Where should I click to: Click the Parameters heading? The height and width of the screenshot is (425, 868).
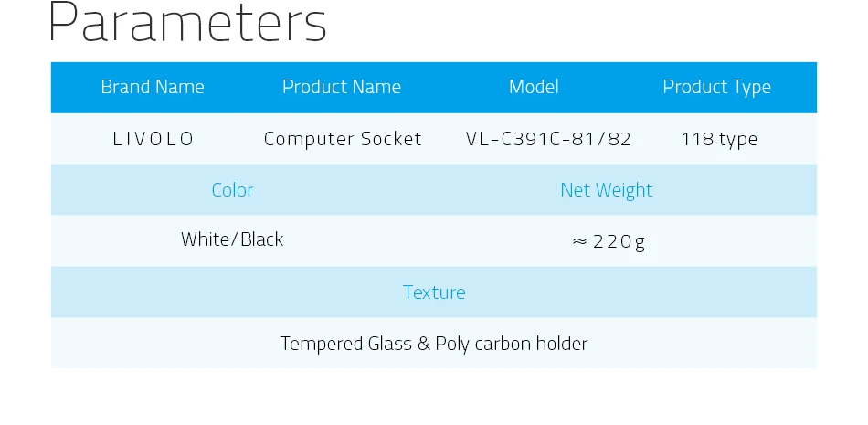pyautogui.click(x=187, y=23)
